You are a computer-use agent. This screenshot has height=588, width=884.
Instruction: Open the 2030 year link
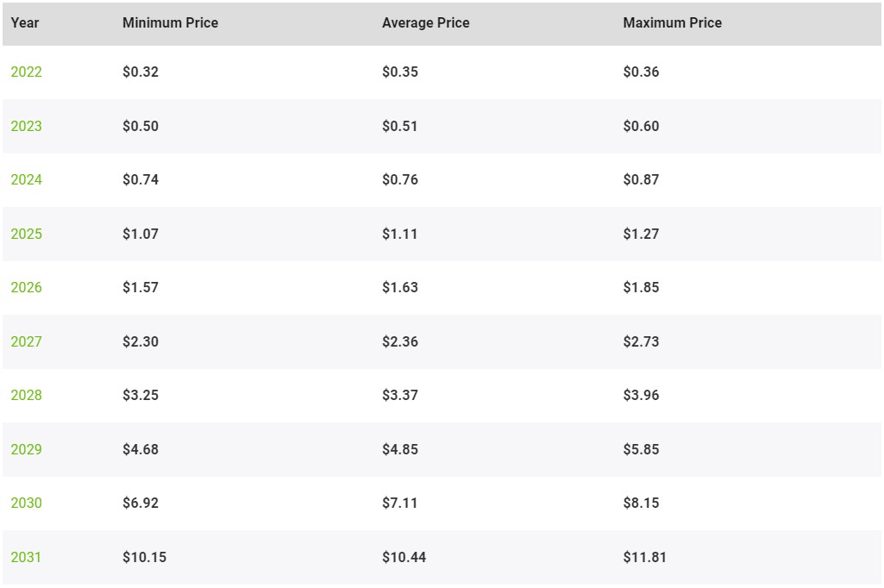[26, 503]
